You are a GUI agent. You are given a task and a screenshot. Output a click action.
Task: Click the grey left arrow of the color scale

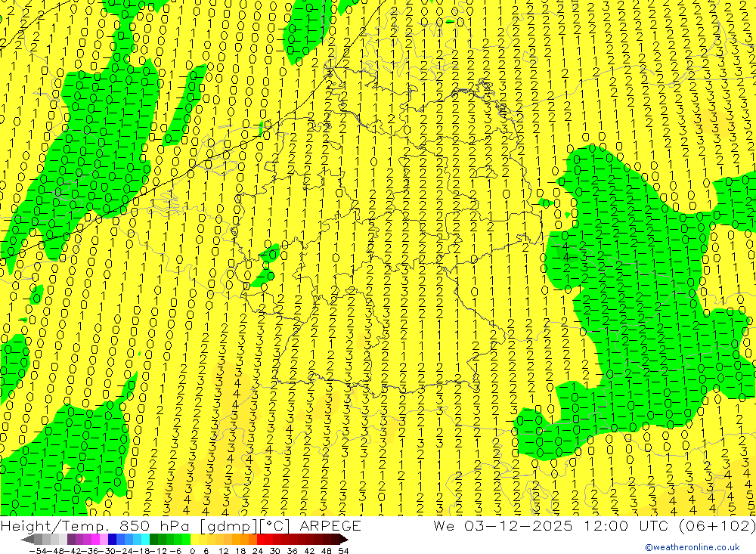[x=27, y=539]
